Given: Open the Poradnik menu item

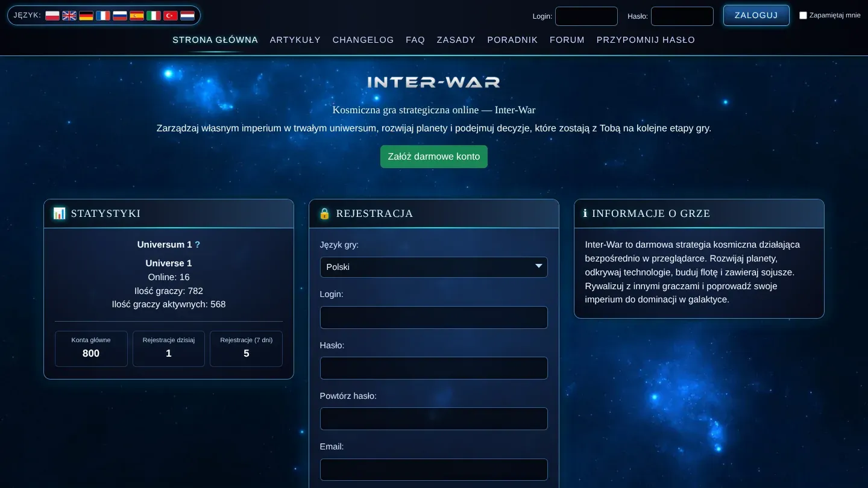Looking at the screenshot, I should (x=512, y=40).
